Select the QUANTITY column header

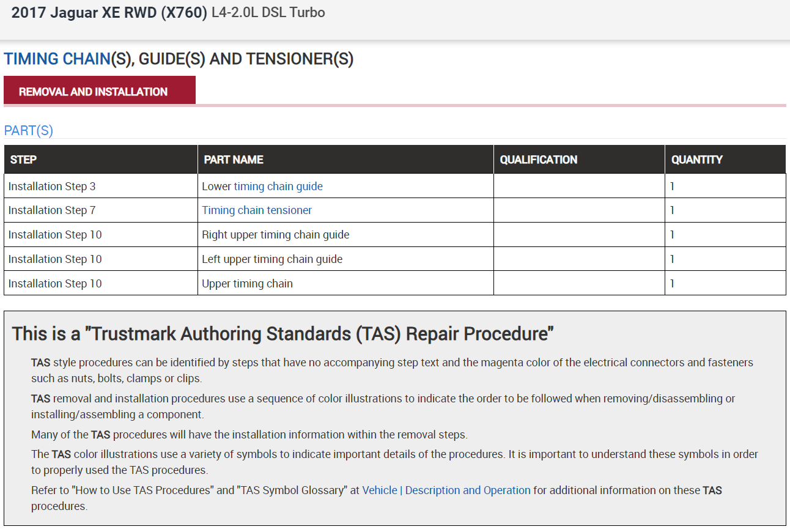pyautogui.click(x=696, y=160)
